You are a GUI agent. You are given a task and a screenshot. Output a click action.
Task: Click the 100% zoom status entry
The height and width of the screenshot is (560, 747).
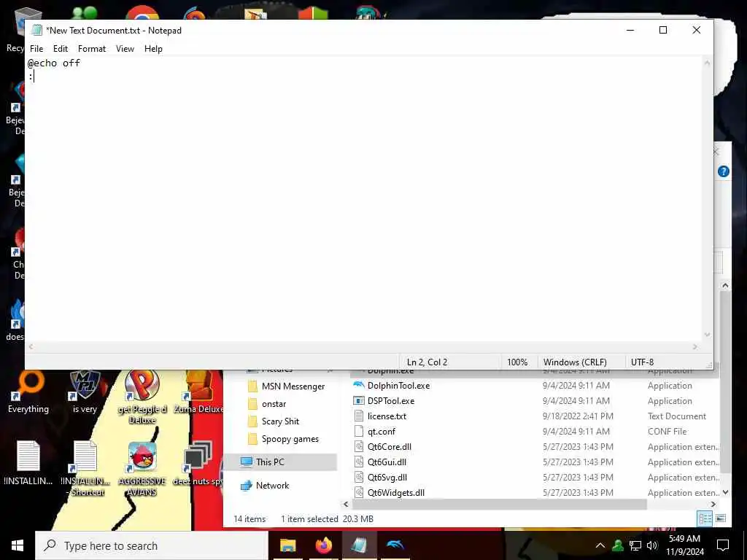tap(517, 362)
